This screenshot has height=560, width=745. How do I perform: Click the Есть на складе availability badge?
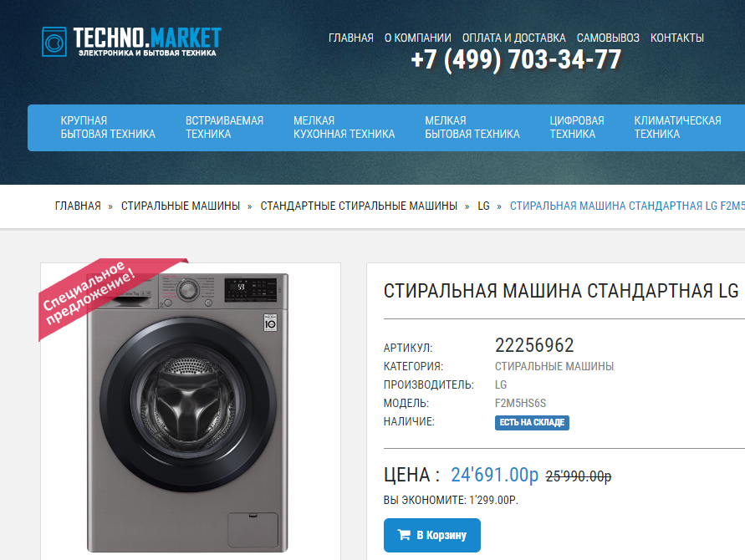point(532,422)
